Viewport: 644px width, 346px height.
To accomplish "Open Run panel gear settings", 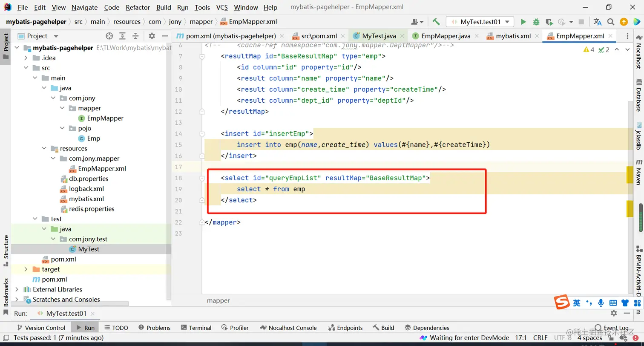I will (614, 313).
